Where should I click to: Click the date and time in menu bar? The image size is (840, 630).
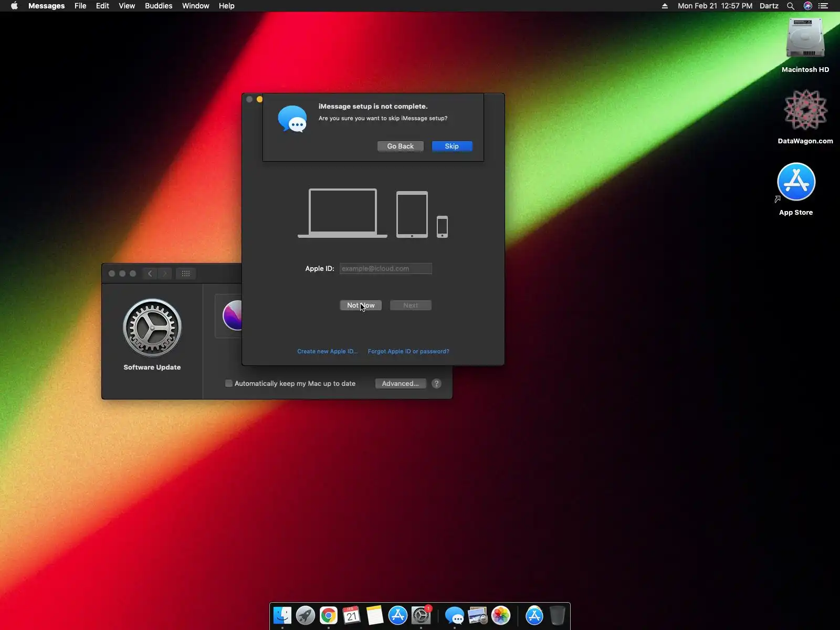pyautogui.click(x=715, y=6)
